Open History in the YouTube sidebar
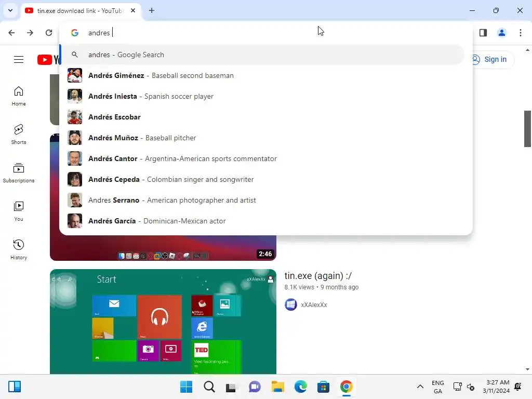 point(19,250)
